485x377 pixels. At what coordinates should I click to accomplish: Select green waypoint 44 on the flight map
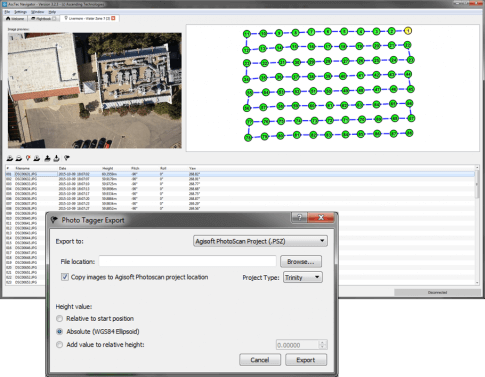click(x=408, y=74)
